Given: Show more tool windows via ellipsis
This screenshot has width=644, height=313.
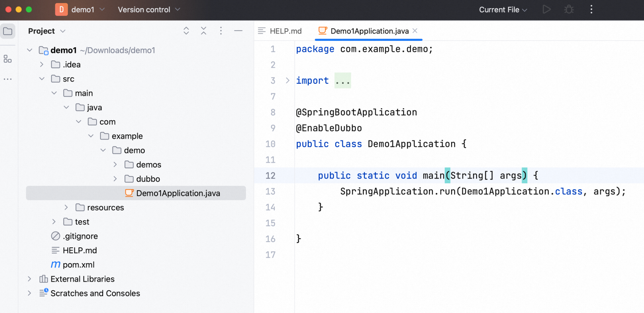Looking at the screenshot, I should tap(8, 79).
